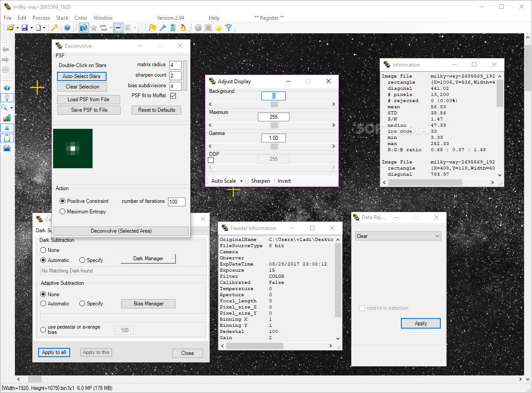This screenshot has height=393, width=532.
Task: Click the number of Iterations field
Action: click(x=176, y=202)
